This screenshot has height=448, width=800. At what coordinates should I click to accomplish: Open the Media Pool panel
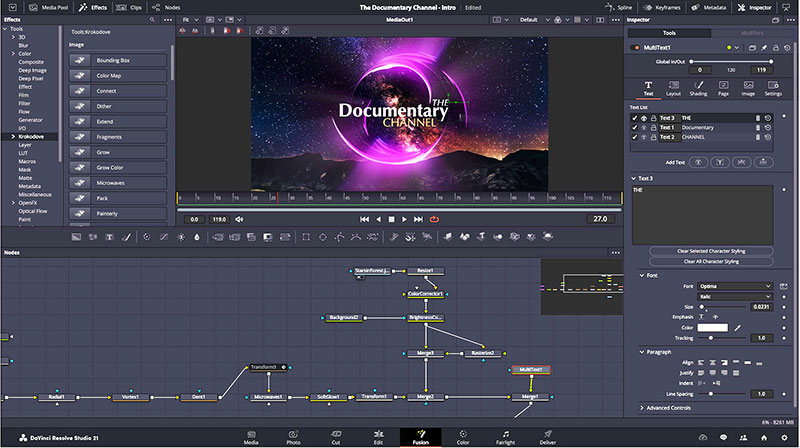point(48,8)
